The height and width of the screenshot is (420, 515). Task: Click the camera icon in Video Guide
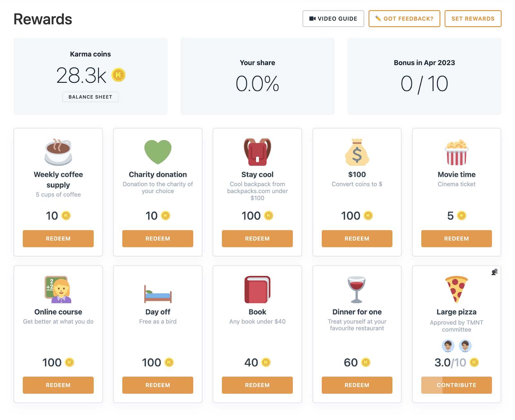(x=312, y=18)
